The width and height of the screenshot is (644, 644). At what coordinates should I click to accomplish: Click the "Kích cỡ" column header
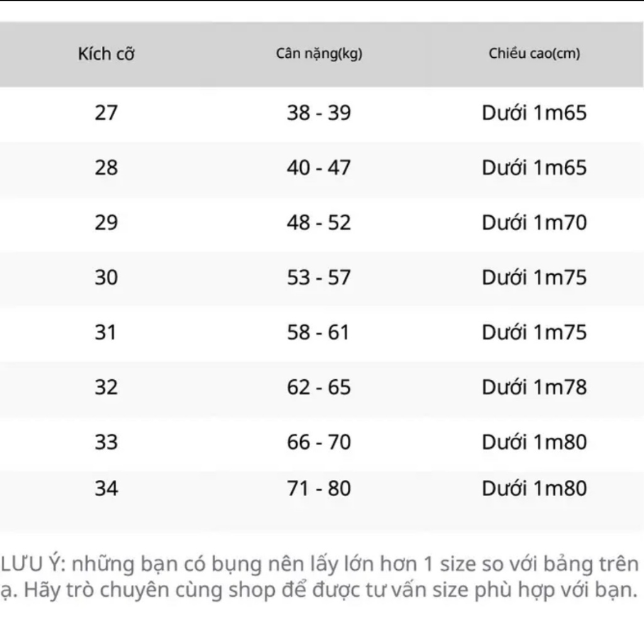click(106, 54)
